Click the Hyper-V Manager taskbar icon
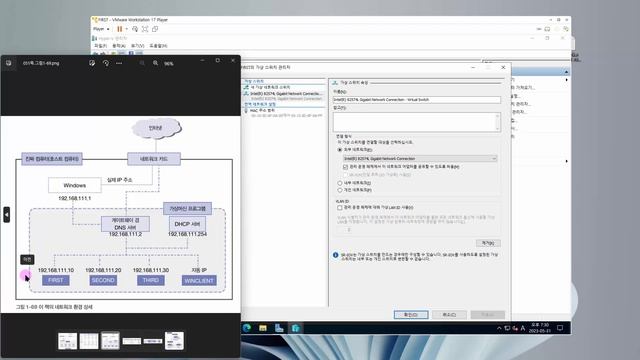 (x=296, y=328)
